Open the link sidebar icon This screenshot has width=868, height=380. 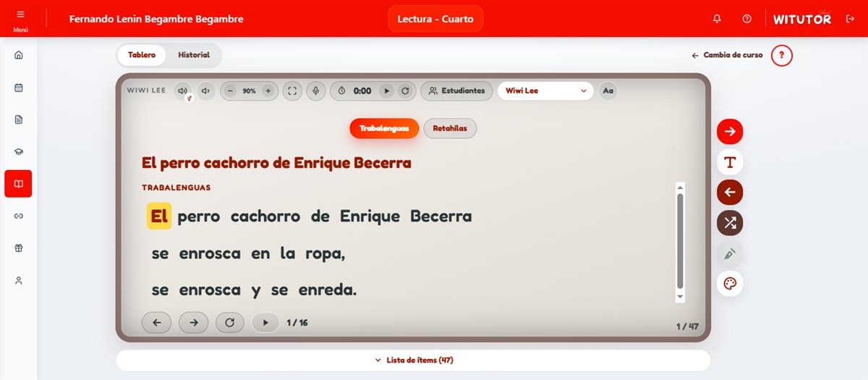click(x=19, y=216)
